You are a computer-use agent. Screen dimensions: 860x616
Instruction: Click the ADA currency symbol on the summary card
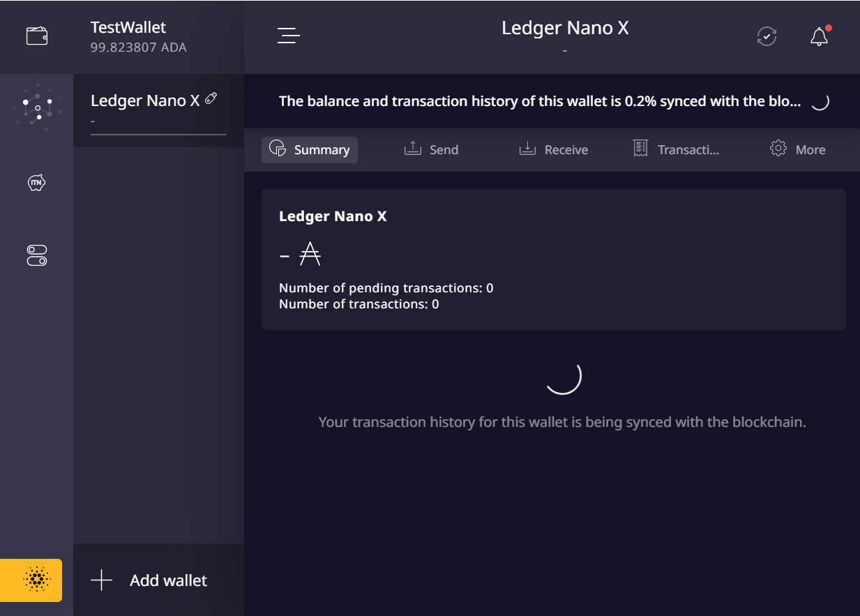point(310,253)
